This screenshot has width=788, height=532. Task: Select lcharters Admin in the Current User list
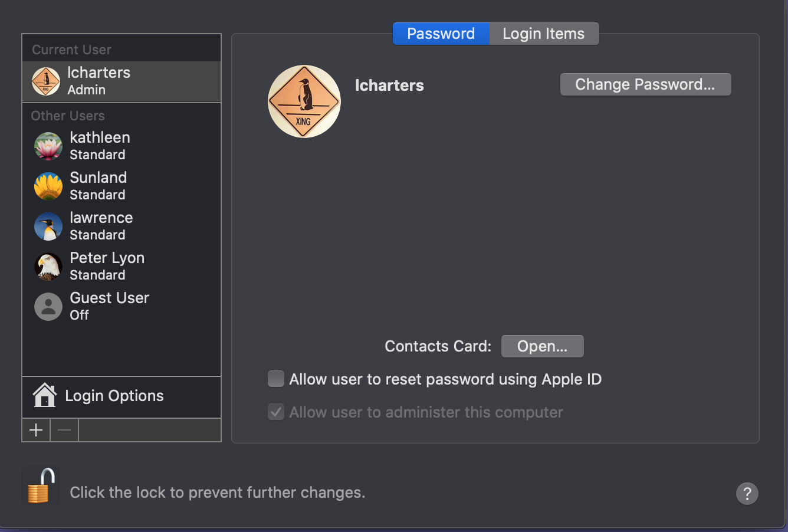[122, 81]
